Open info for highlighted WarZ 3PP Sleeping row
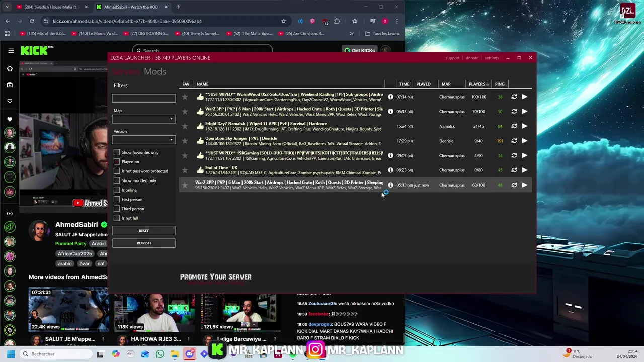 pos(390,185)
